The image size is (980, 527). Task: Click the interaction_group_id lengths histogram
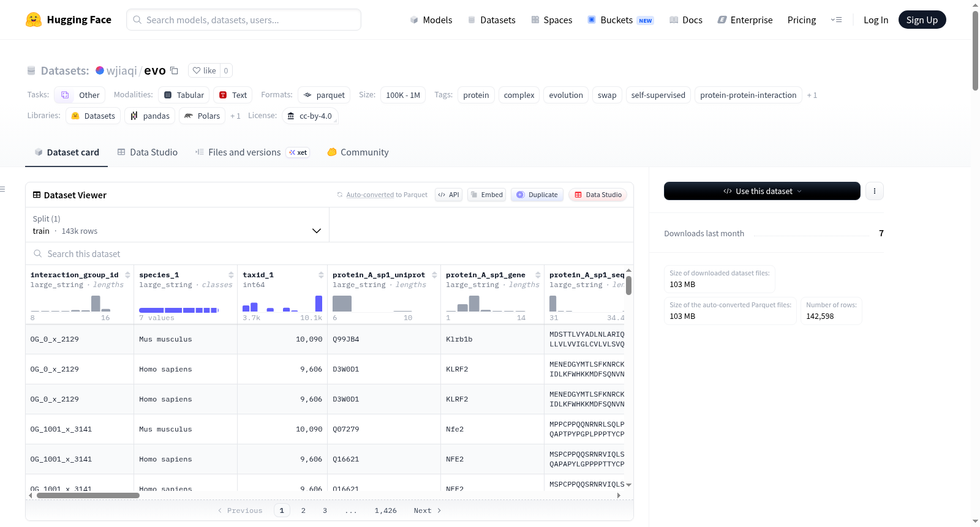(70, 304)
